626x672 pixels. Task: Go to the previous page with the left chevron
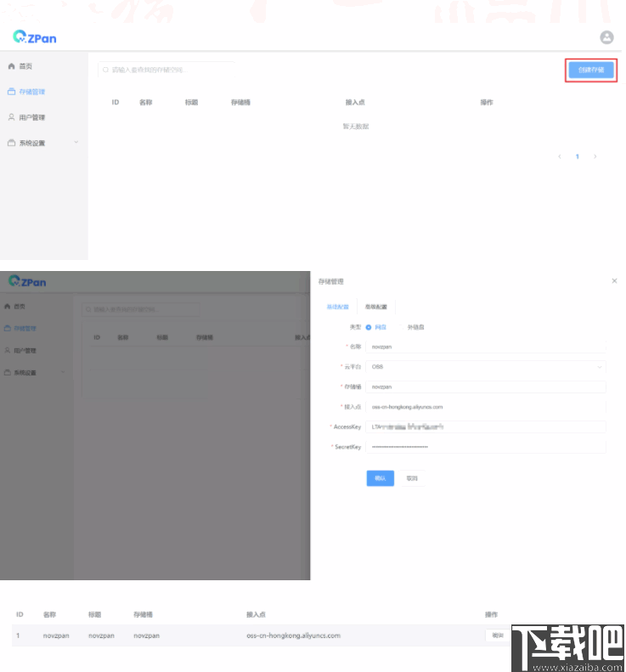point(560,156)
